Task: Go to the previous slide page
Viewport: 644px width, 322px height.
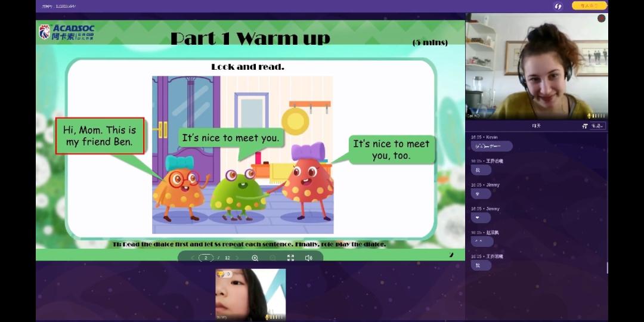Action: click(193, 258)
